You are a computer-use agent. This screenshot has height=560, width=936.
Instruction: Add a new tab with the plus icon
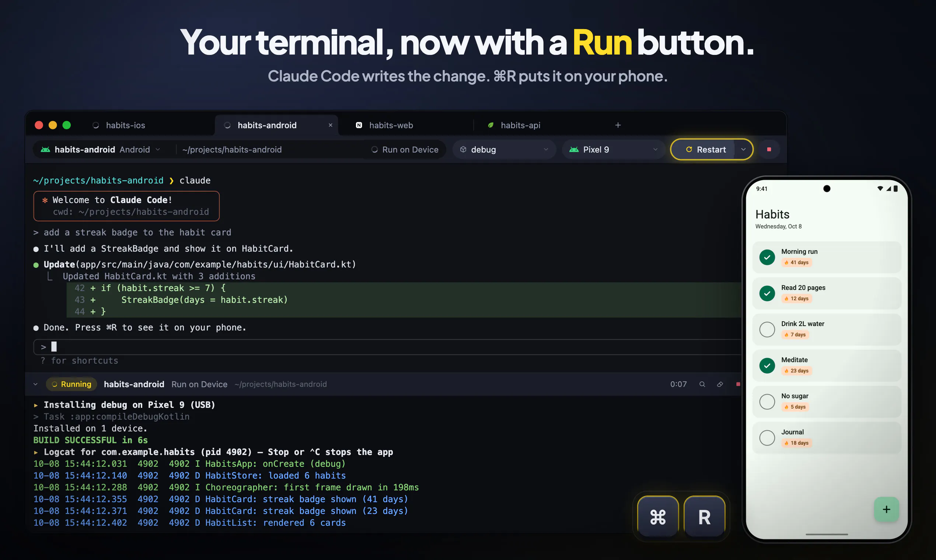coord(618,125)
